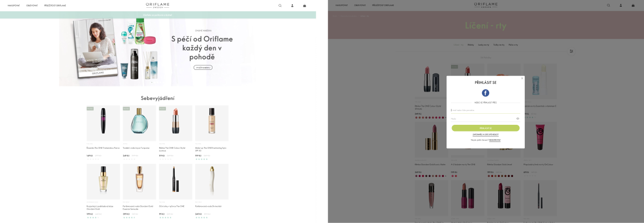
Task: Click the Oriflame logo on the right page
Action: tap(485, 6)
